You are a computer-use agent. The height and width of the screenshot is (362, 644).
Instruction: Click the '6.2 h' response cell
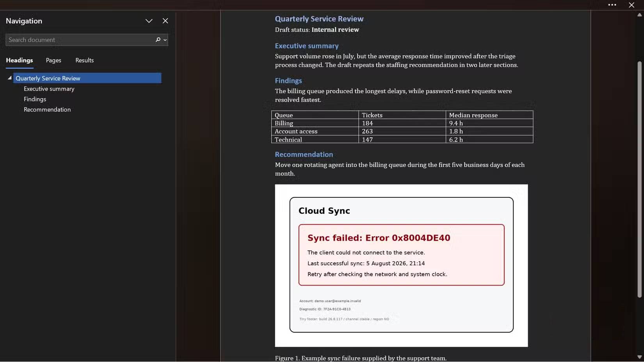(489, 139)
